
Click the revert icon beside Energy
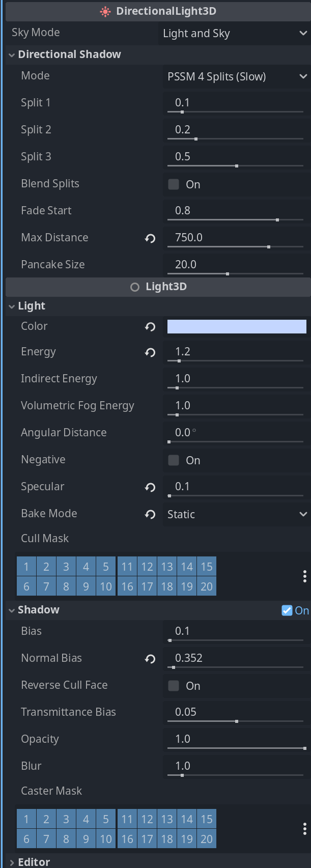[x=150, y=352]
